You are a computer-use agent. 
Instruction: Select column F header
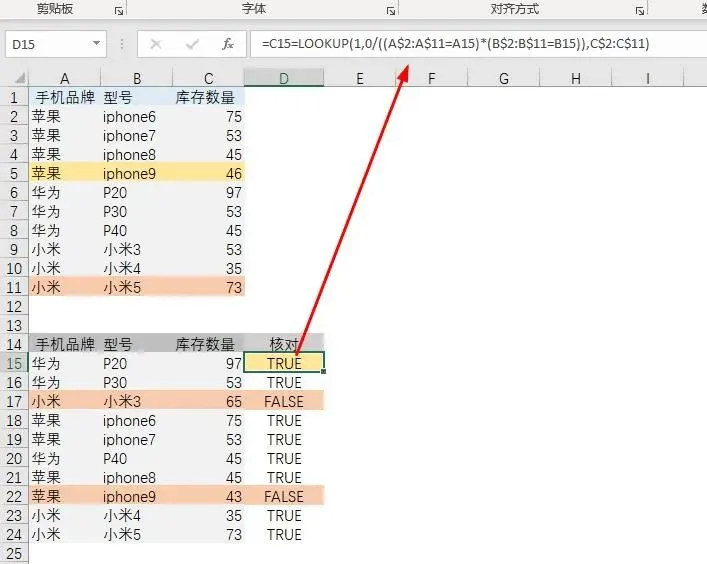[x=432, y=78]
